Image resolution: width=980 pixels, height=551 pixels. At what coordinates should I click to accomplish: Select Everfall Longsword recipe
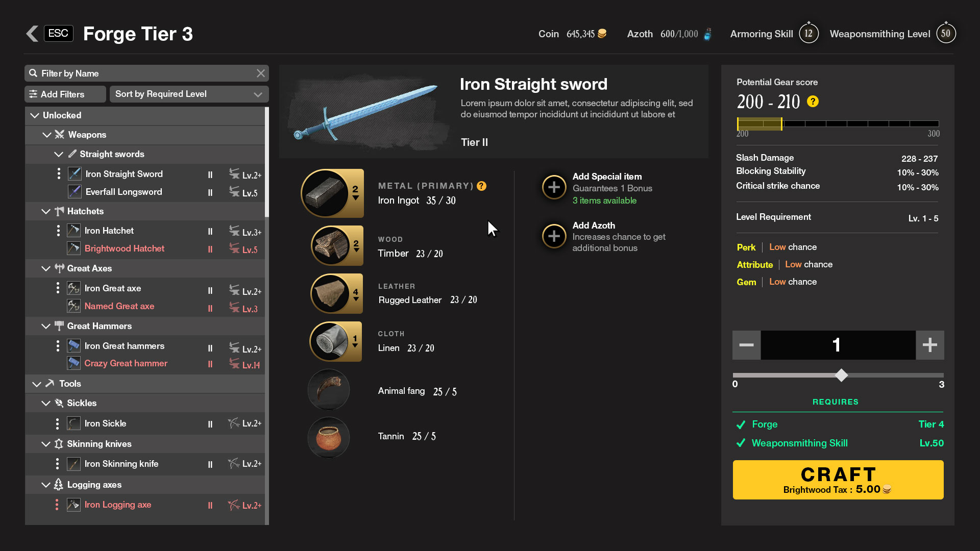[x=124, y=192]
